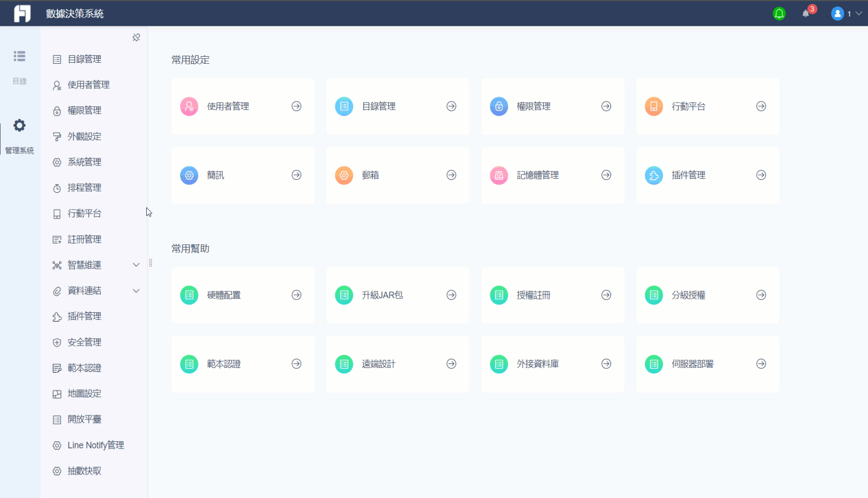This screenshot has height=498, width=868.
Task: Select 安全管理 in the sidebar
Action: pyautogui.click(x=94, y=342)
